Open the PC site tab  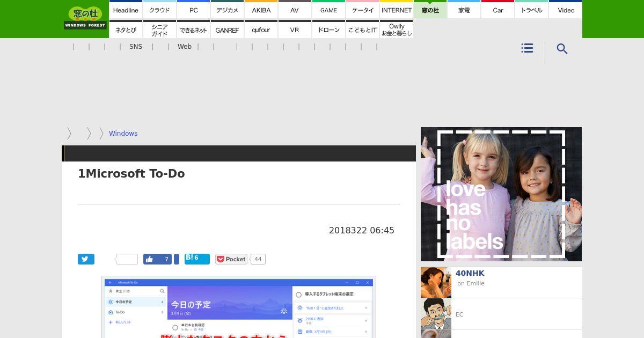193,10
